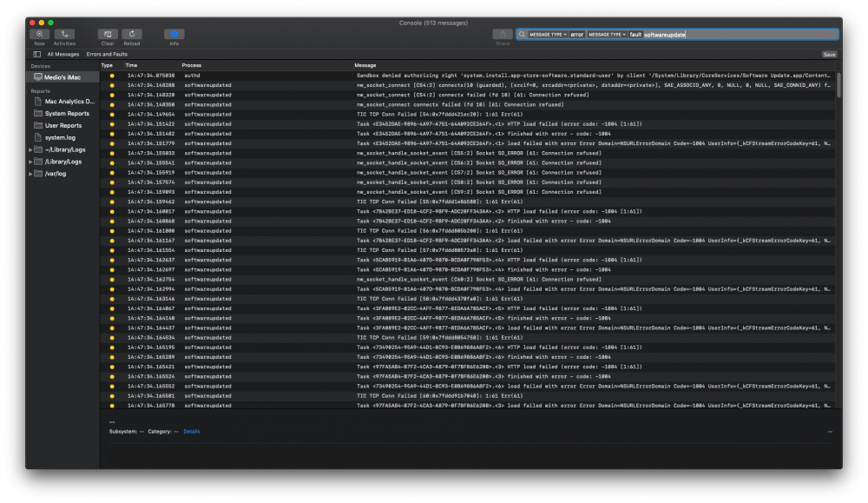Expand the ~/Library/Logs folder triangle
The height and width of the screenshot is (503, 868).
pos(30,149)
